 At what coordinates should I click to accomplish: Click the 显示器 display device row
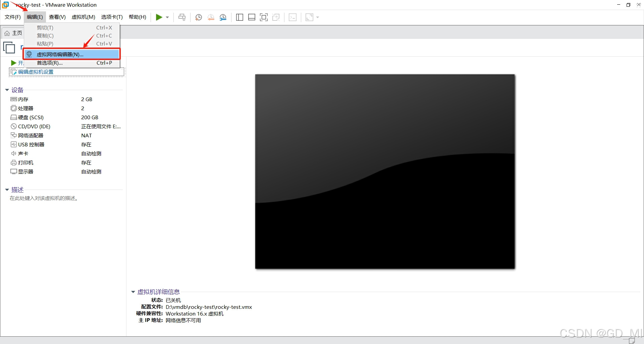pos(66,172)
